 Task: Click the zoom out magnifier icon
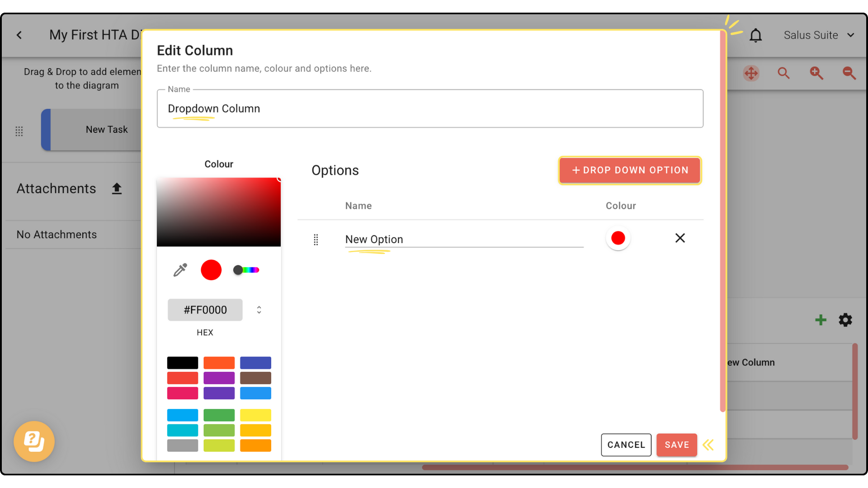[x=849, y=73]
